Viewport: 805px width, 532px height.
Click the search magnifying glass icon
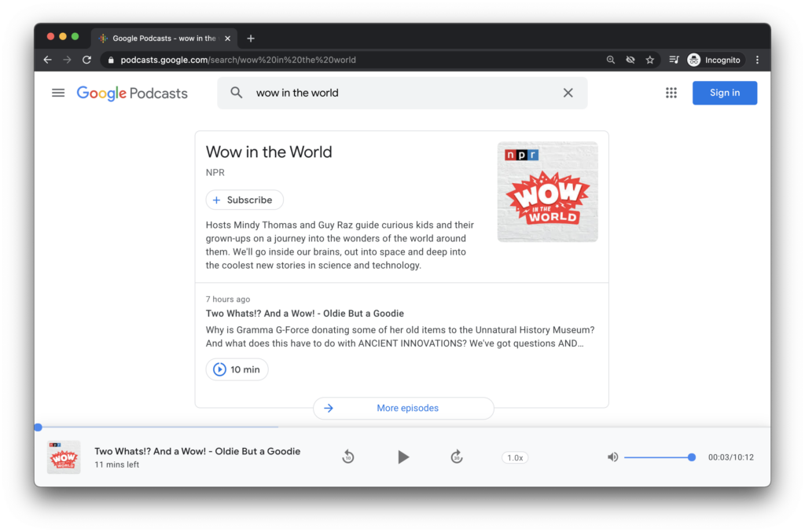236,92
